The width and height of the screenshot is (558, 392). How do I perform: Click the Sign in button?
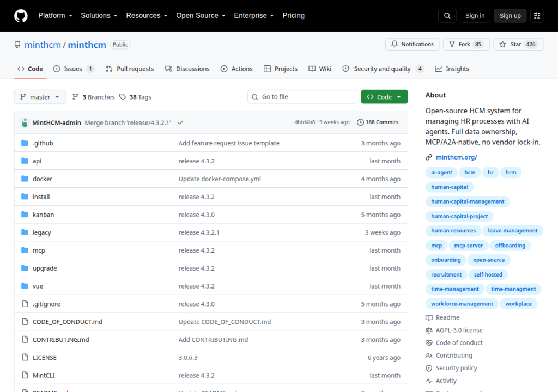[x=475, y=16]
